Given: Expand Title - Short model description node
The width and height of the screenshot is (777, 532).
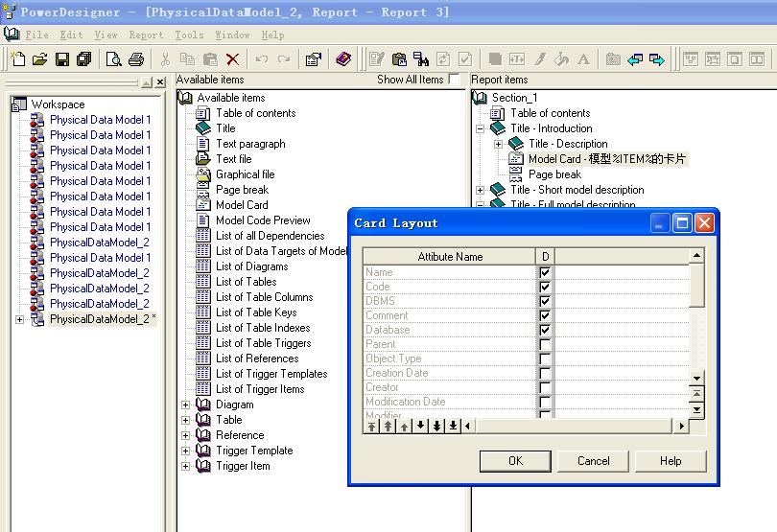Looking at the screenshot, I should [x=480, y=190].
